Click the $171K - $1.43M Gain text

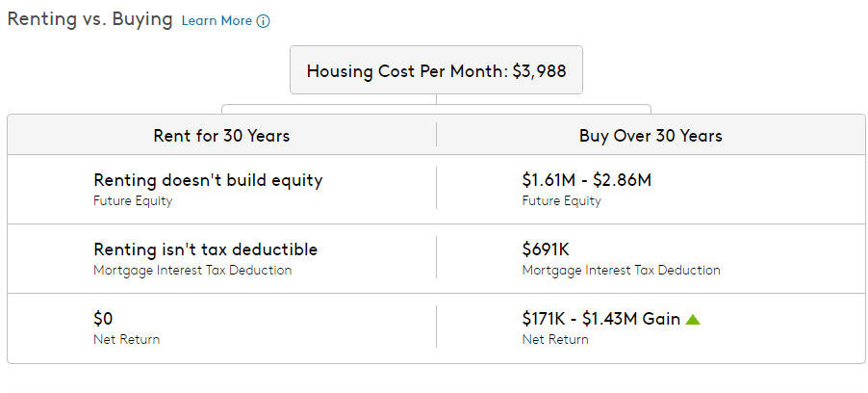600,319
